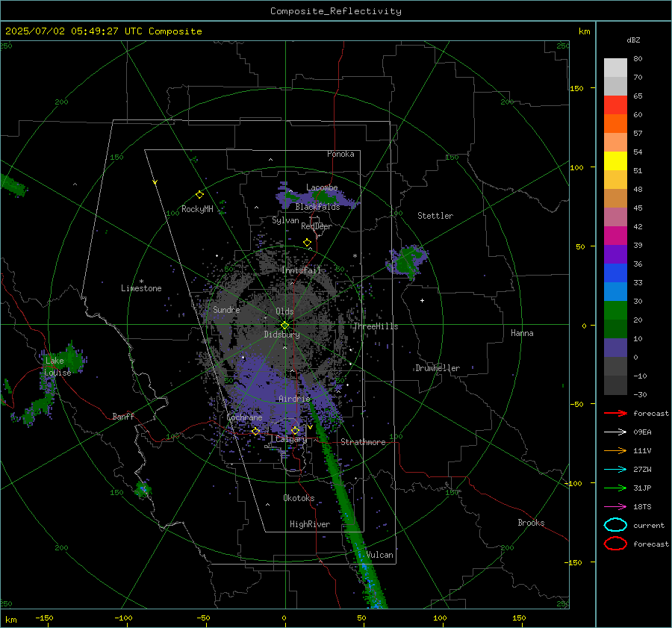Click the '09EA' legend text

click(642, 432)
